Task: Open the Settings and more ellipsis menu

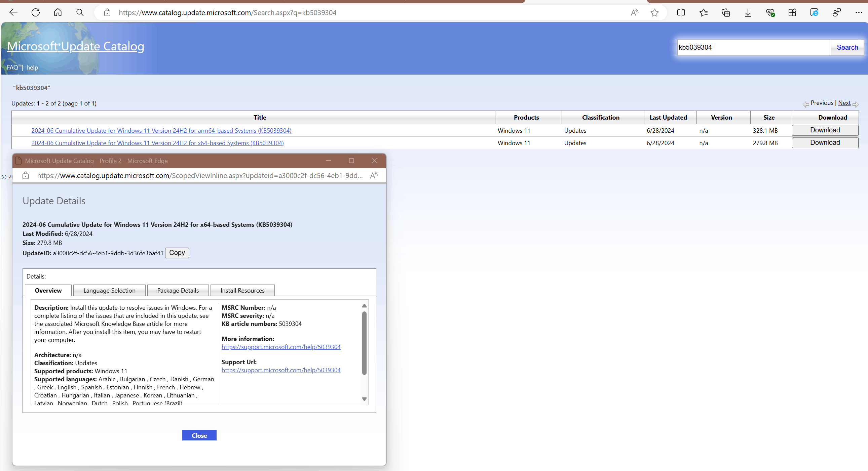Action: [858, 12]
